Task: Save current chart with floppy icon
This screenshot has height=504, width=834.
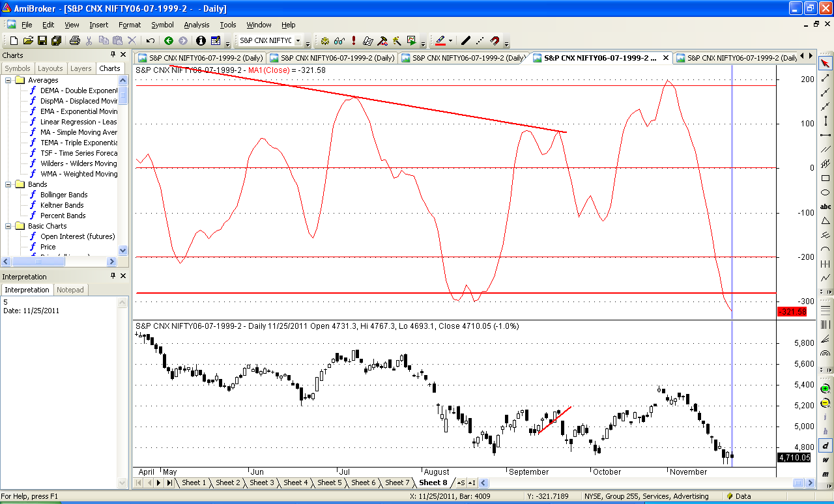Action: click(42, 40)
